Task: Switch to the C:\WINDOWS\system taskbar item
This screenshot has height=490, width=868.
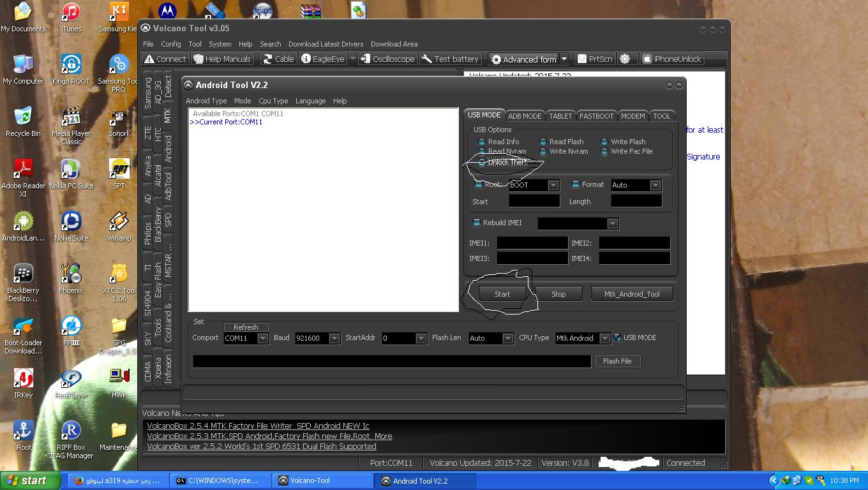Action: (221, 480)
